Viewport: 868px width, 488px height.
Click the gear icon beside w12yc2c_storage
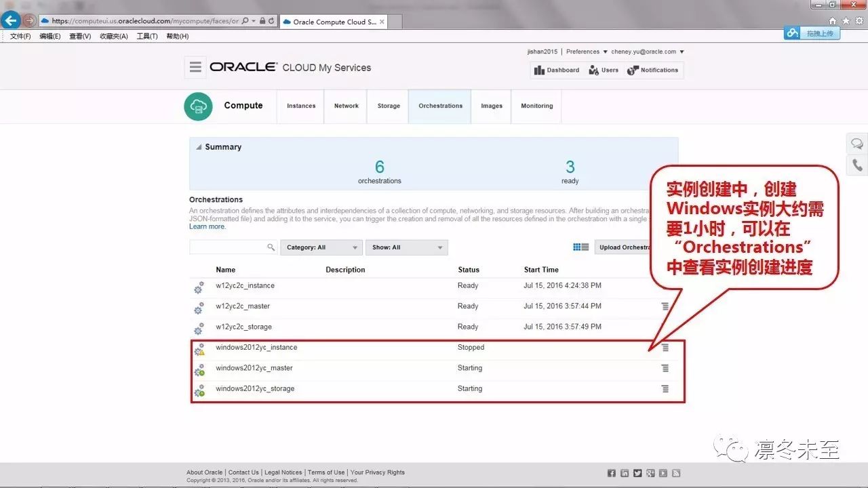click(x=199, y=329)
